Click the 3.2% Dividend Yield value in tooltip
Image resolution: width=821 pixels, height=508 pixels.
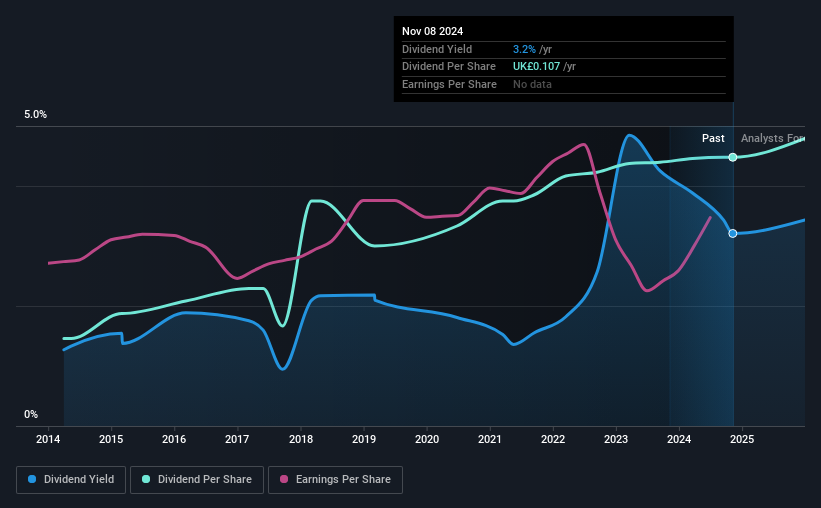tap(524, 49)
